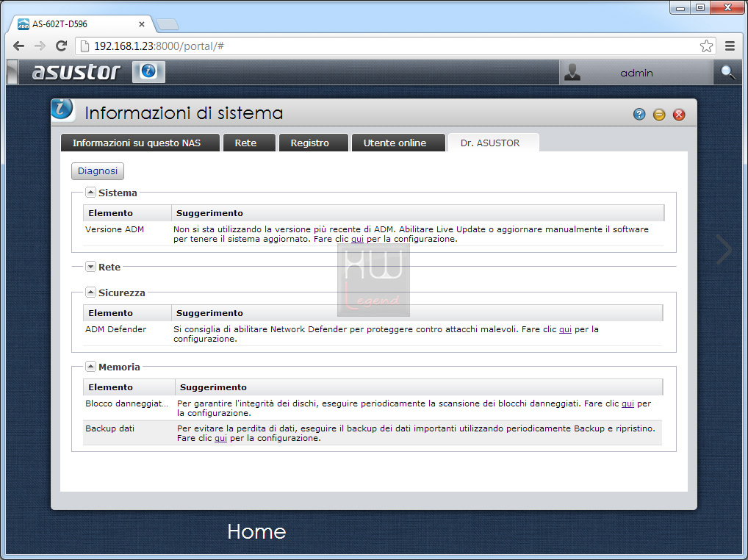Open the Utente online tab

click(x=398, y=143)
